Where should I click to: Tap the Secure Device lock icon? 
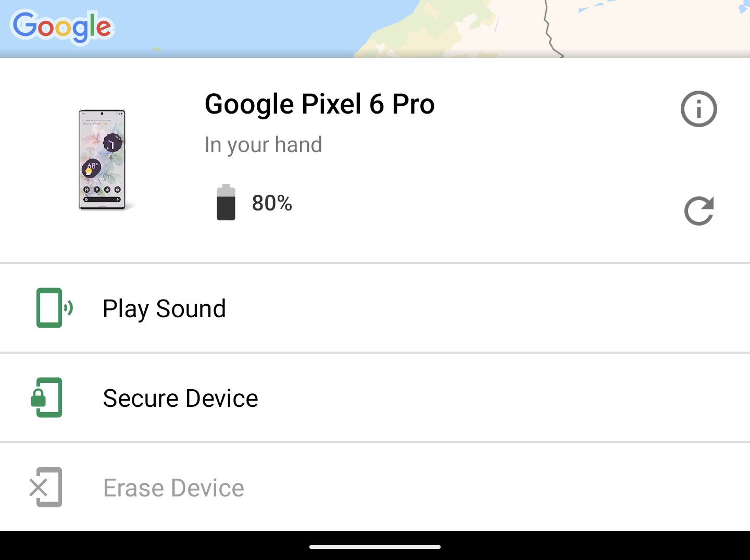pyautogui.click(x=47, y=397)
